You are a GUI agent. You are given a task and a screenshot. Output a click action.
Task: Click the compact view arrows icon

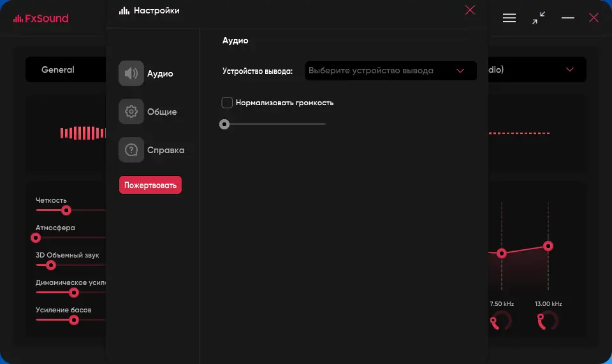coord(539,18)
